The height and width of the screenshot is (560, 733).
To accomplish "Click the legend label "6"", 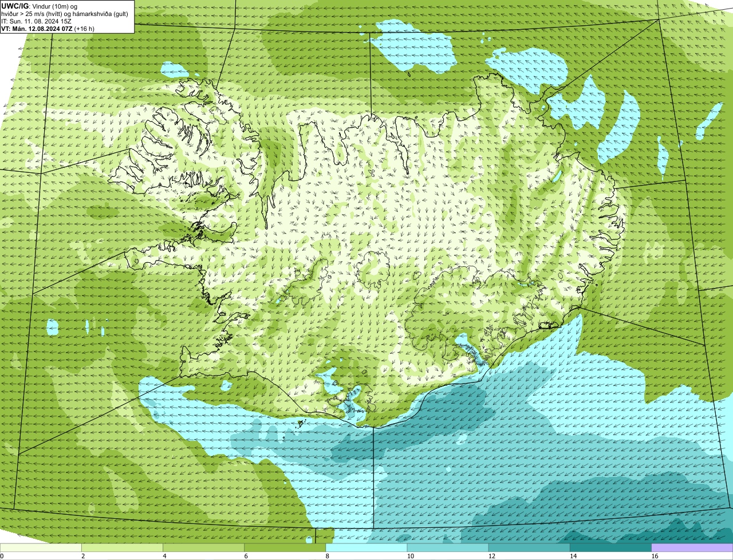I will [246, 556].
